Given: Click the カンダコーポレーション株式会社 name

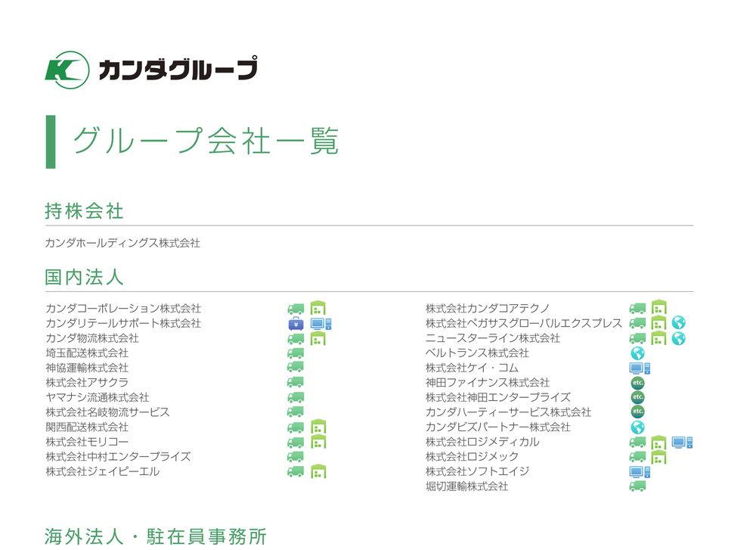Looking at the screenshot, I should [123, 309].
